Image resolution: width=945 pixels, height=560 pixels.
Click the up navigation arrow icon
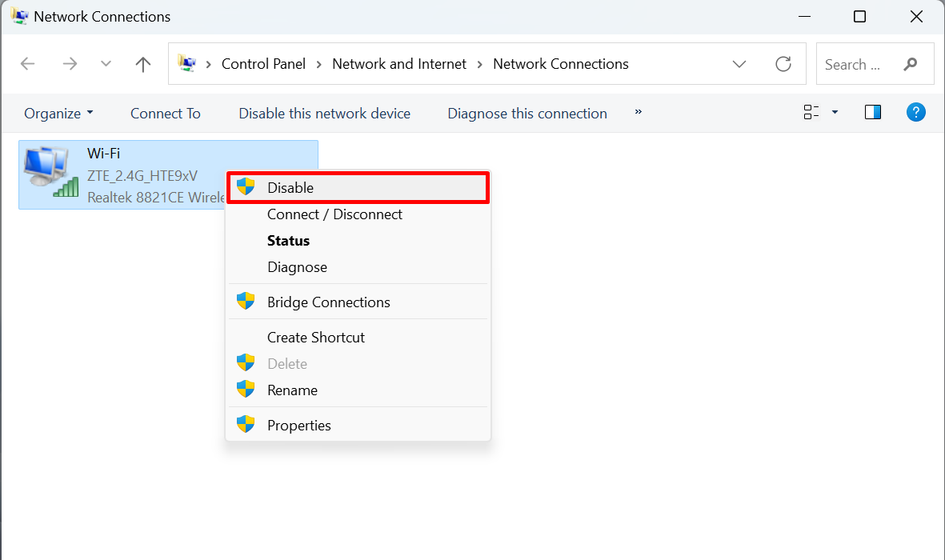point(142,64)
